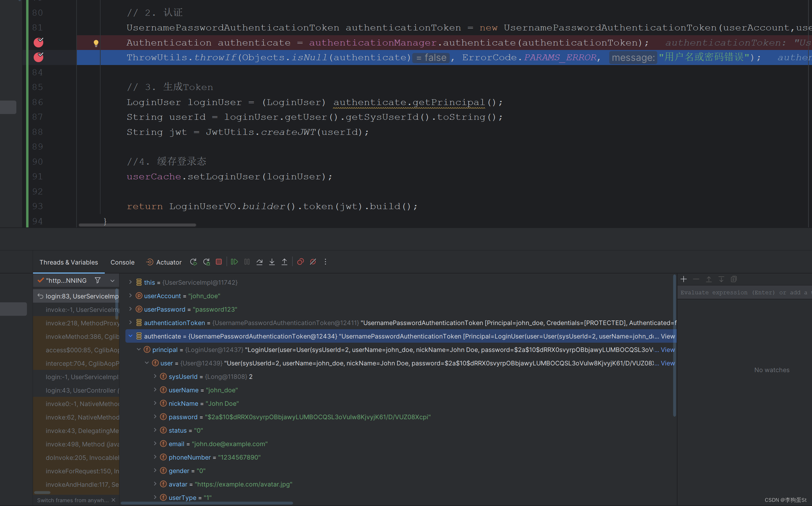Stop the debug session
The width and height of the screenshot is (812, 506).
click(218, 262)
